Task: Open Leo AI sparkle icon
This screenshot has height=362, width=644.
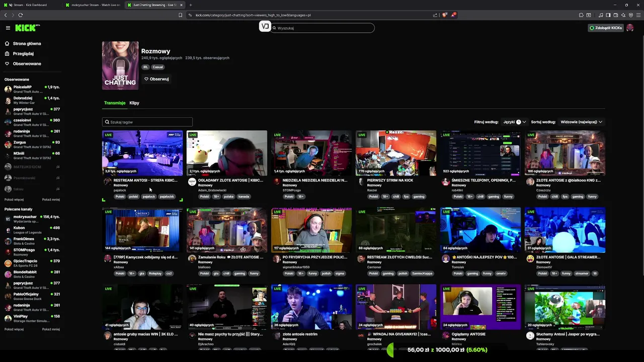Action: pos(623,15)
